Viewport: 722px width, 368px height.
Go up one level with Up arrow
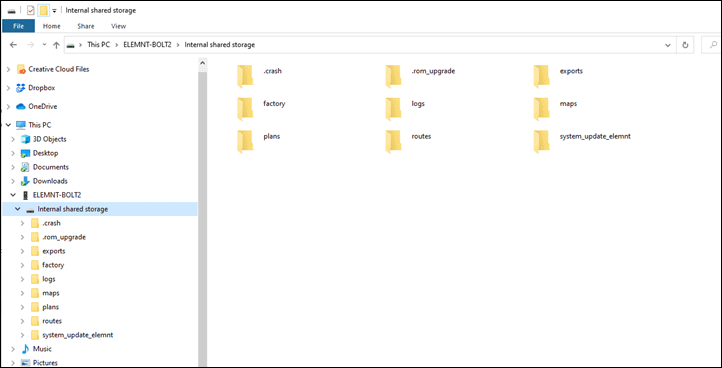pos(56,45)
